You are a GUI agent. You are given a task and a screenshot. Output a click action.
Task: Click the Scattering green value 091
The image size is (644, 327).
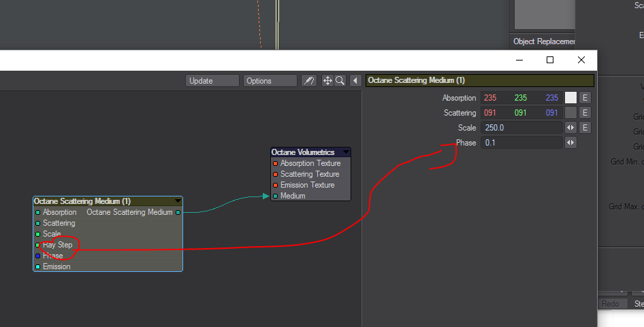coord(520,113)
